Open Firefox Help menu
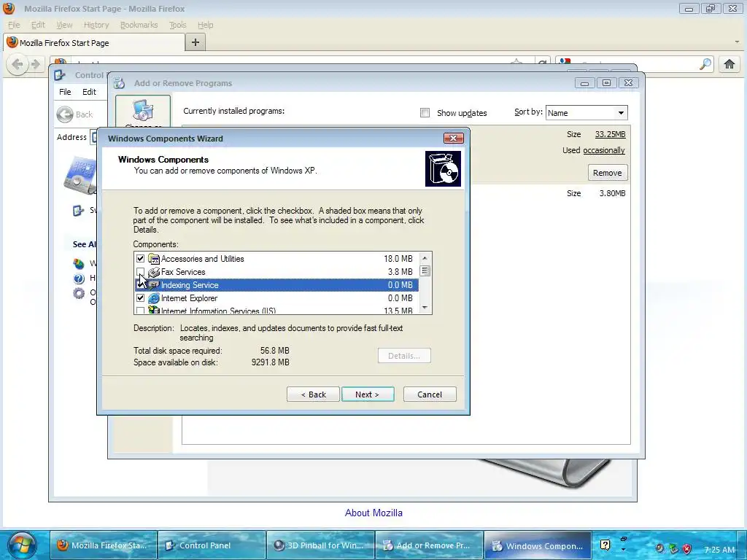 [205, 25]
